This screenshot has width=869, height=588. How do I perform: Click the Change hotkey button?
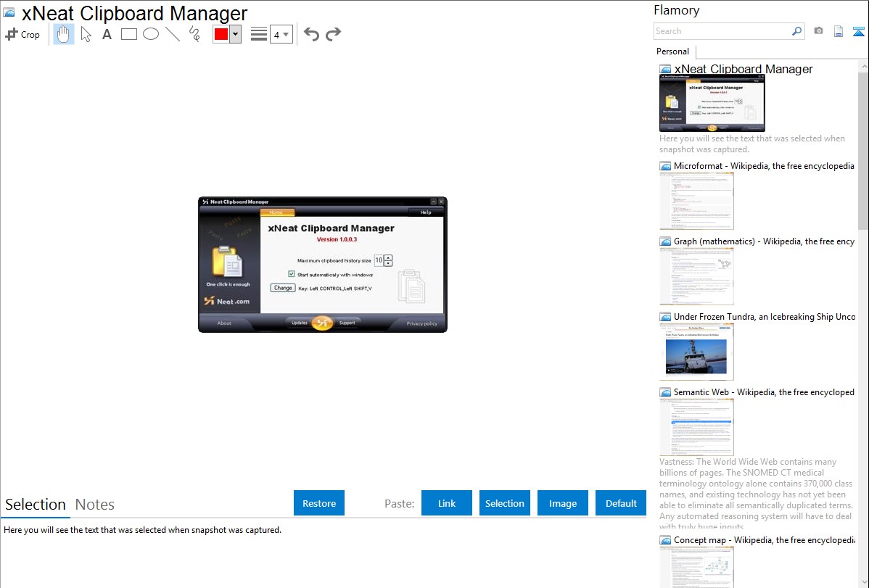[x=283, y=288]
